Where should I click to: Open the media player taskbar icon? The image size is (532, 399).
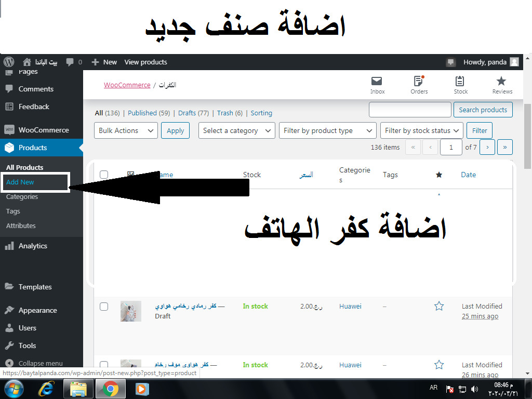pos(142,389)
